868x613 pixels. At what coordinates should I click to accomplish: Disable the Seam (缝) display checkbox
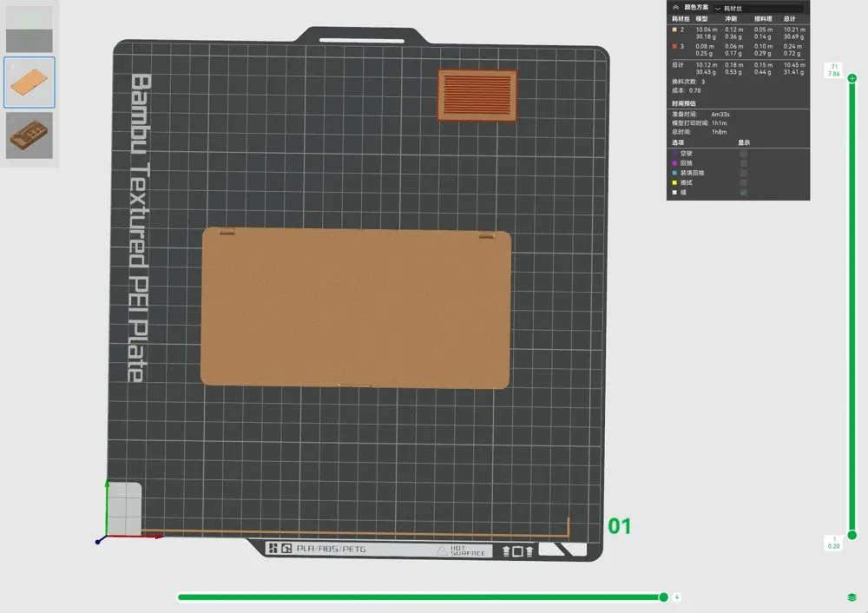click(742, 192)
